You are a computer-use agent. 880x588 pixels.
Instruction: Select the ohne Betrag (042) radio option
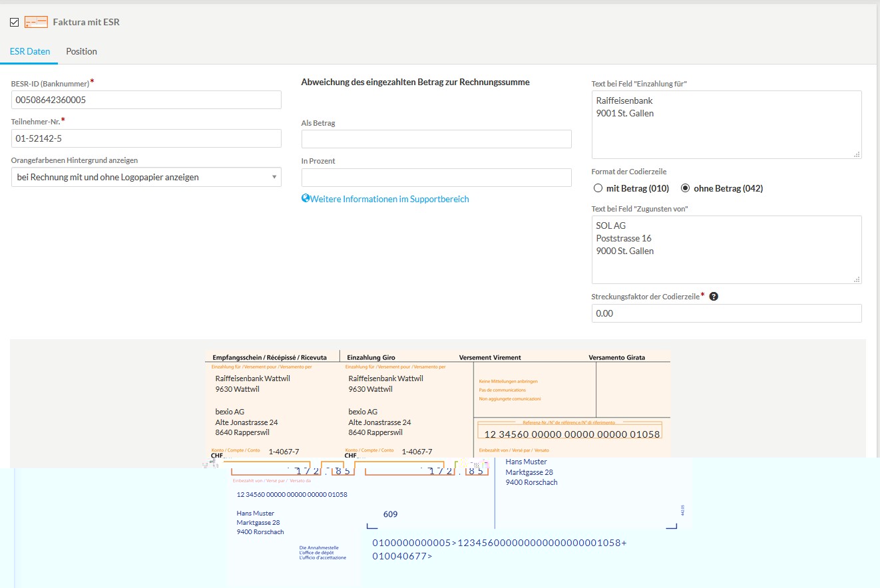(x=685, y=188)
